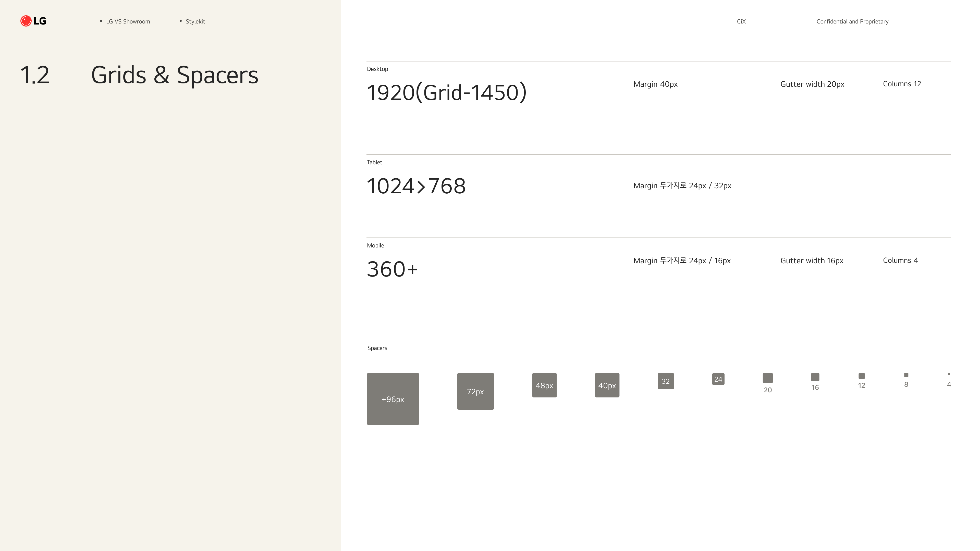This screenshot has width=980, height=551.
Task: Click the spacer square above 16
Action: coord(815,377)
